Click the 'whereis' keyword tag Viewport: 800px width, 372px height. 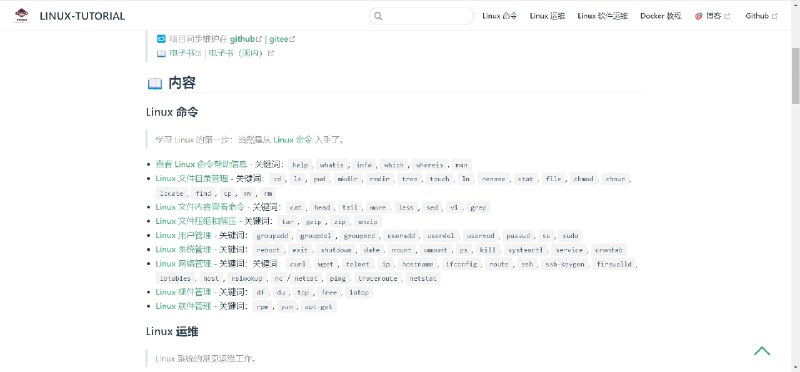coord(430,165)
